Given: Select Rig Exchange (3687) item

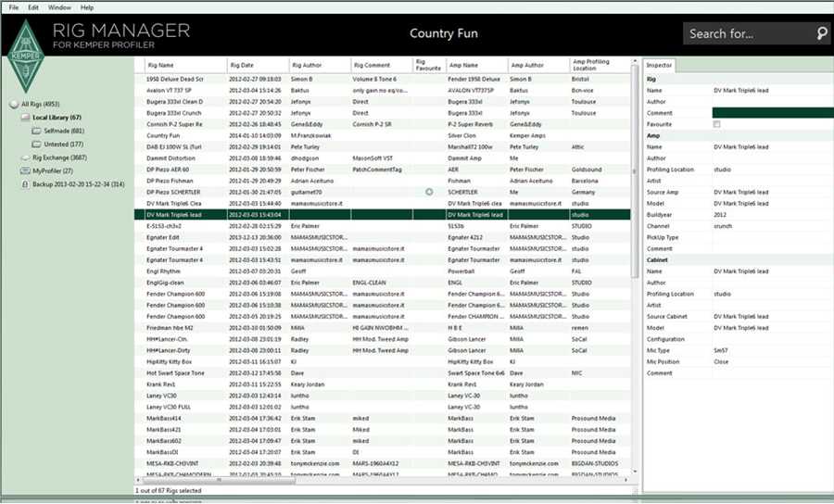Looking at the screenshot, I should [59, 157].
